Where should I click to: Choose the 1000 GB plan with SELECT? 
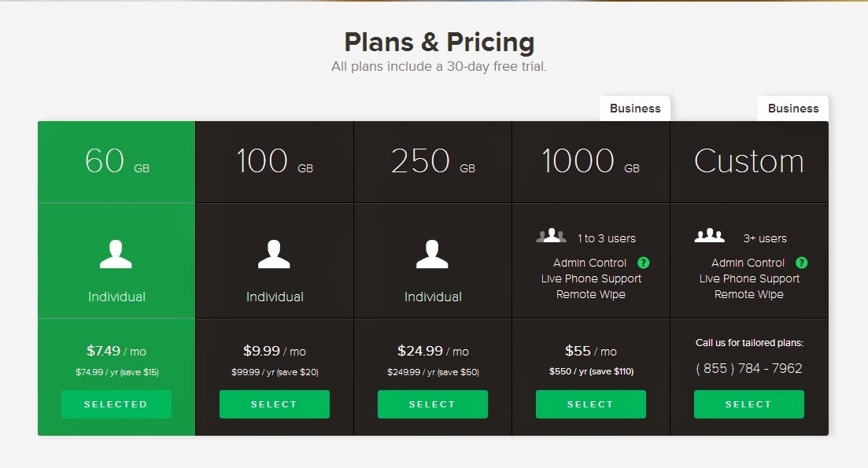pyautogui.click(x=590, y=404)
